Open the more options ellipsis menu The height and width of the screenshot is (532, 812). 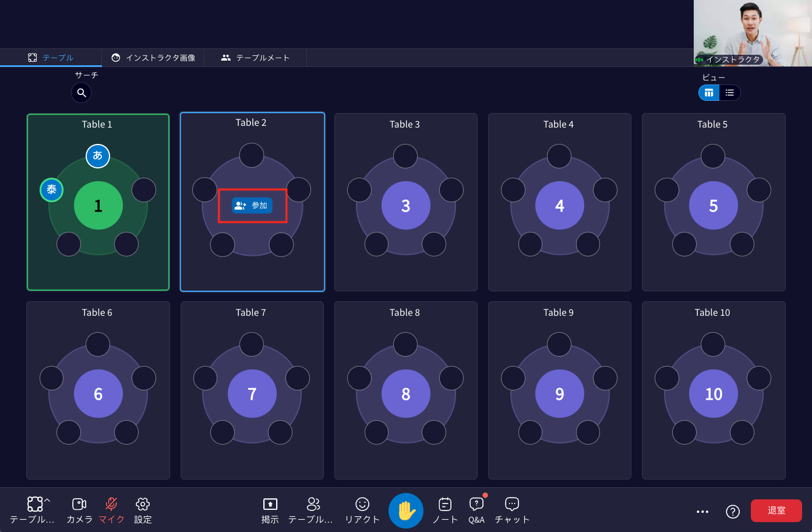[x=702, y=512]
